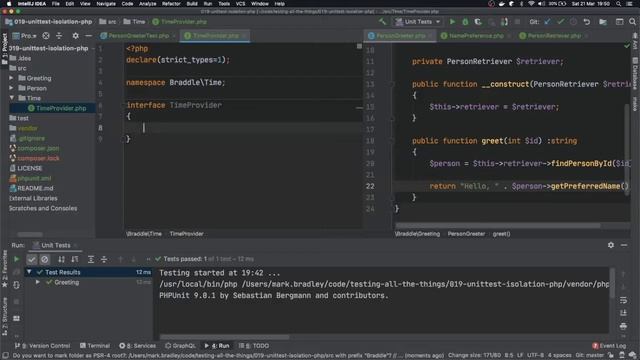Click horizontal scrollbar under PersonGreeter editor
The height and width of the screenshot is (360, 640).
(x=498, y=225)
